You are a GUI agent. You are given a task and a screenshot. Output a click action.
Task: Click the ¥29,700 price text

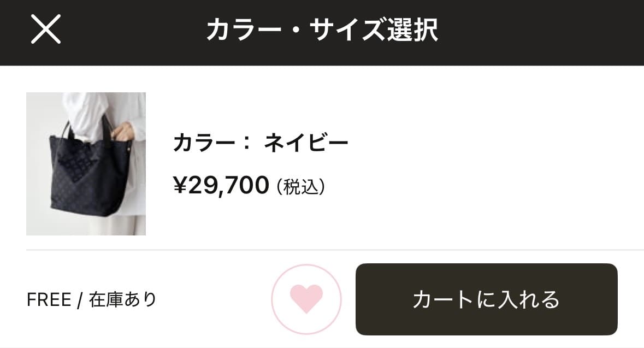(x=221, y=186)
